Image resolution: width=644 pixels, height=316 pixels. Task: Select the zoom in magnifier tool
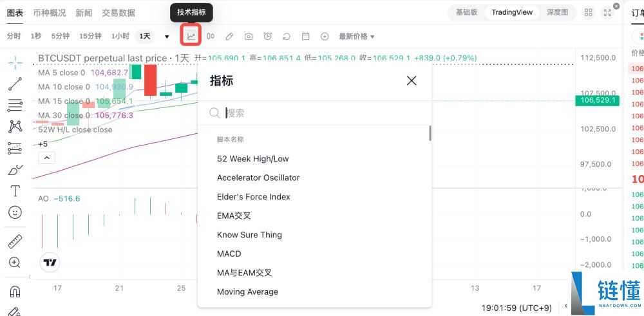click(x=15, y=263)
